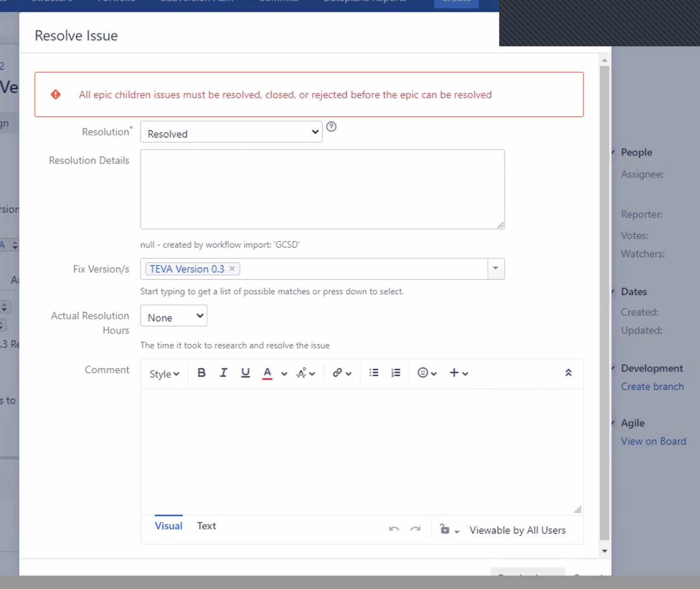Grab the comment box resize handle

coord(578,509)
